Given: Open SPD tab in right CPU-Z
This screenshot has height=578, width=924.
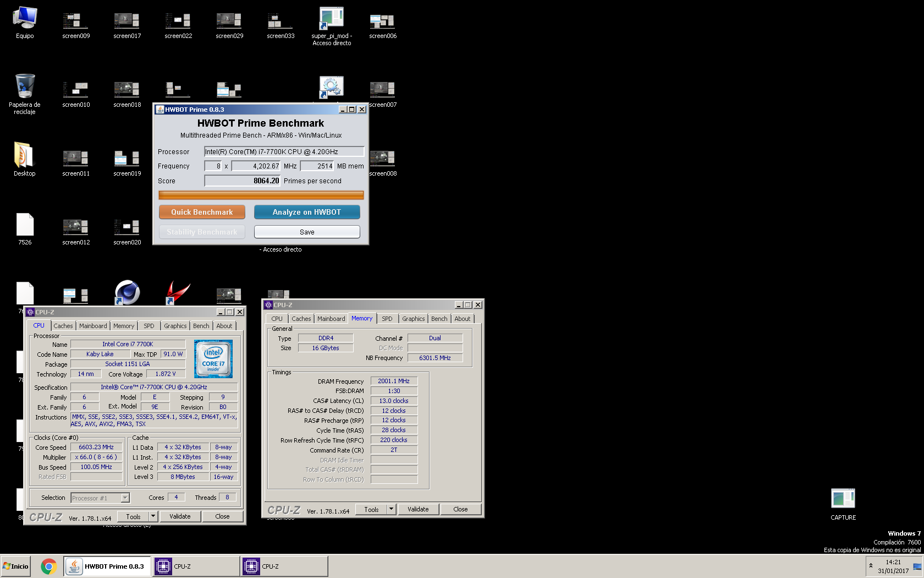Looking at the screenshot, I should click(387, 319).
